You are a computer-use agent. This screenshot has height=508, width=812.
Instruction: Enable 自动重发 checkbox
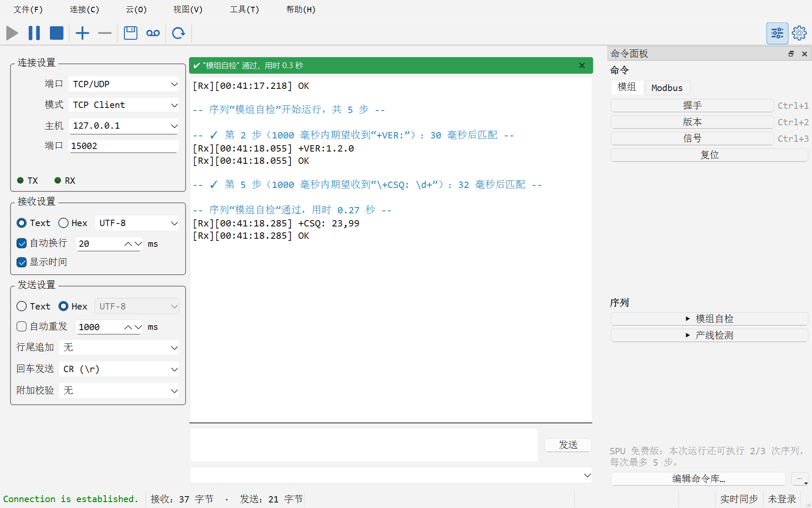tap(22, 326)
